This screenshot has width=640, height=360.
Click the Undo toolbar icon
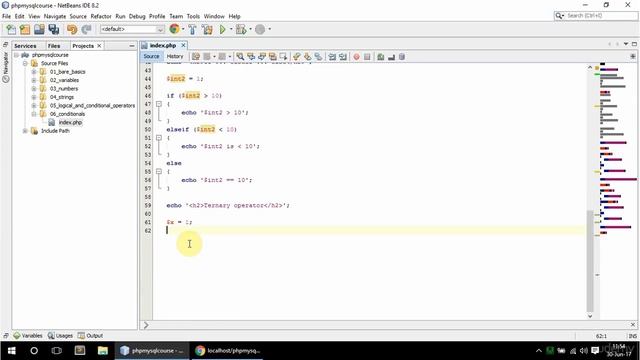72,29
